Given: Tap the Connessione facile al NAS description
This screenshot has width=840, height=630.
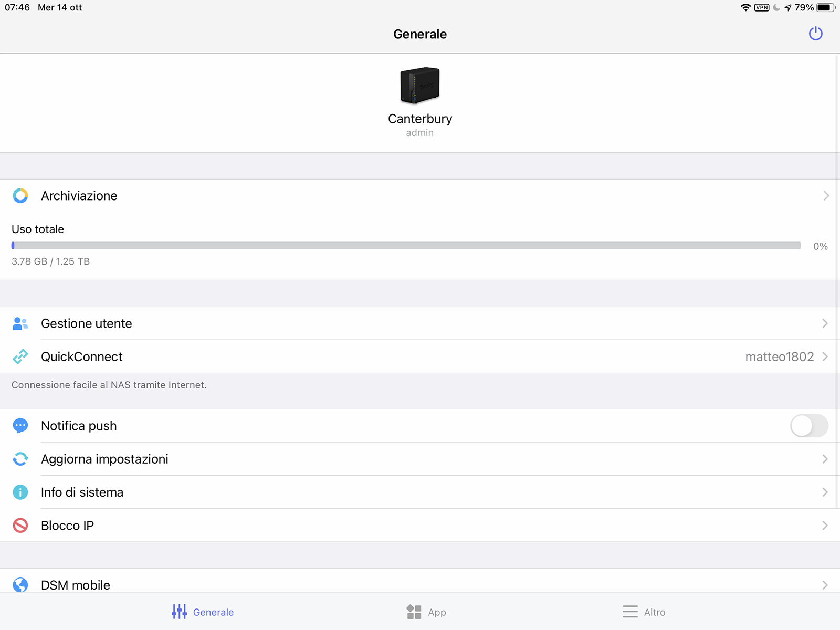Looking at the screenshot, I should [109, 385].
